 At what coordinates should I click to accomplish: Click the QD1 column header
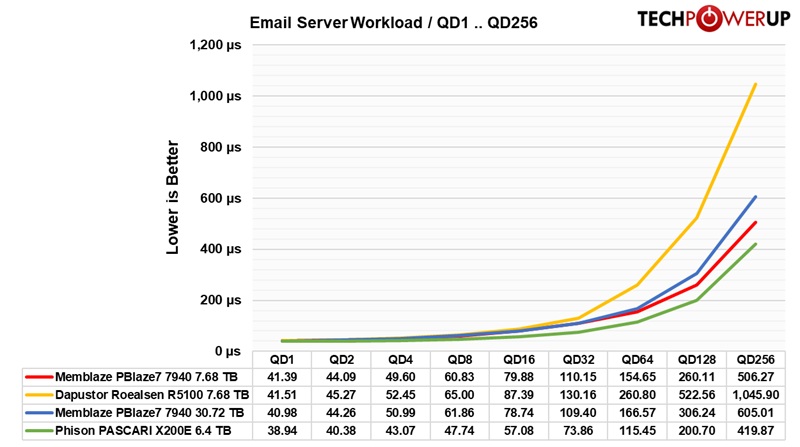point(281,358)
